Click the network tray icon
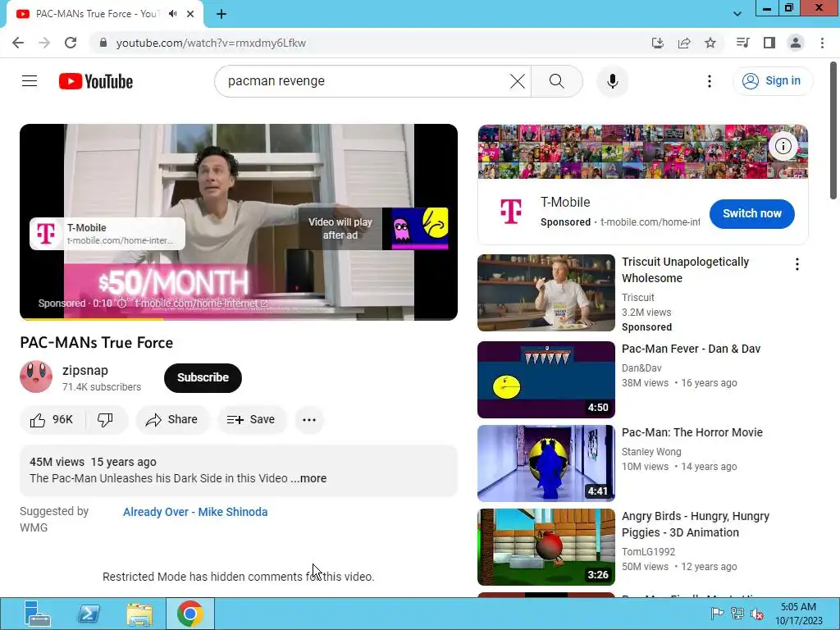The width and height of the screenshot is (840, 630). click(x=737, y=614)
